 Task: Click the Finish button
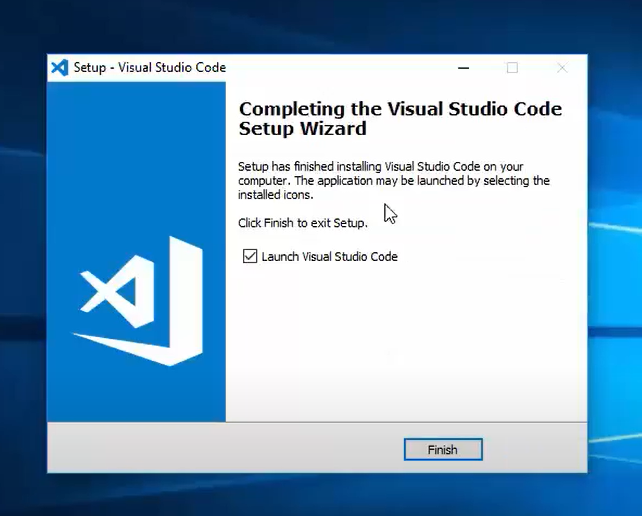coord(443,449)
